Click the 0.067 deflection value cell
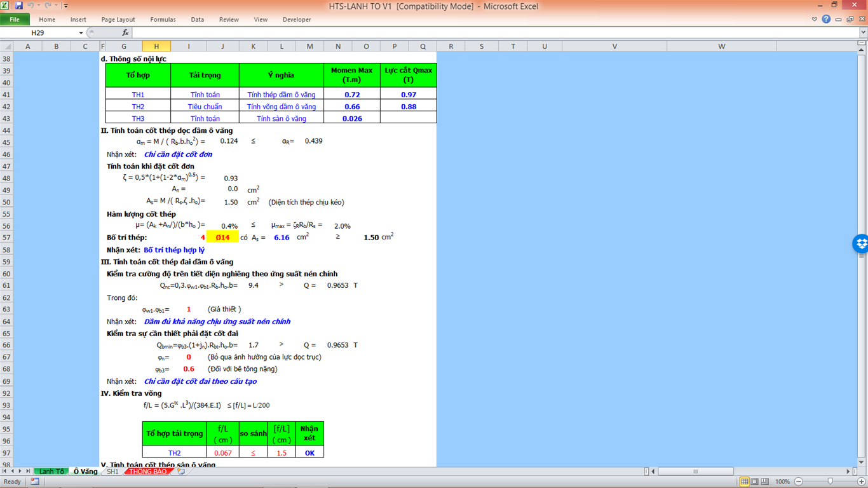Screen dimensions: 868x488 coord(223,453)
